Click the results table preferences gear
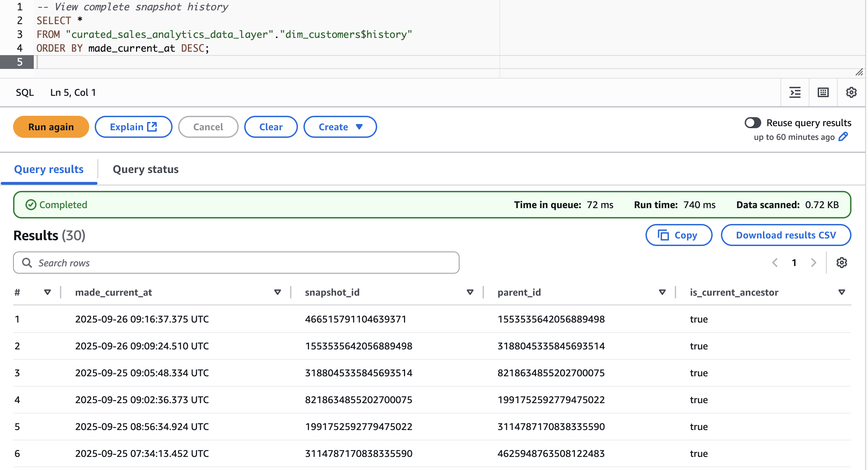Screen dimensions: 868x470 [841, 263]
